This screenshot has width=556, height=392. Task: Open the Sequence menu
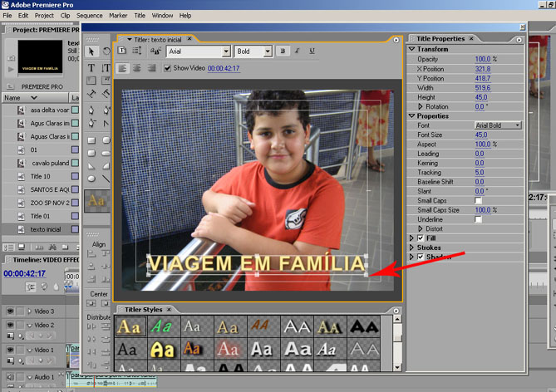[x=89, y=15]
